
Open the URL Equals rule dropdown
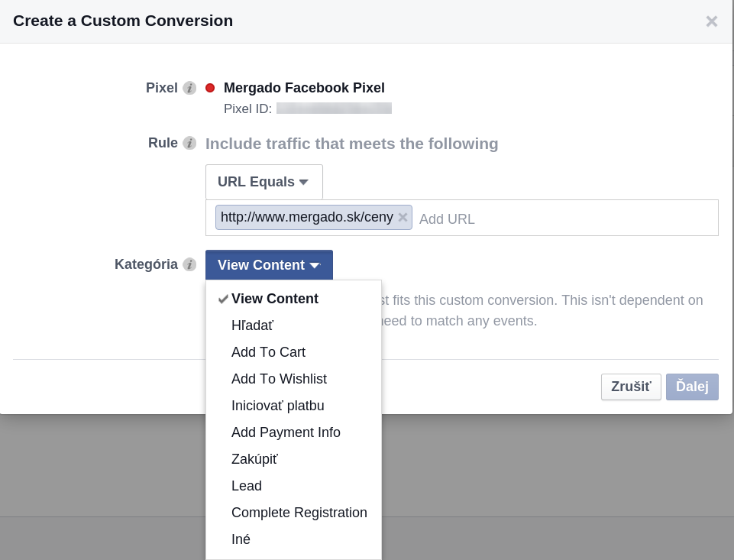click(264, 182)
